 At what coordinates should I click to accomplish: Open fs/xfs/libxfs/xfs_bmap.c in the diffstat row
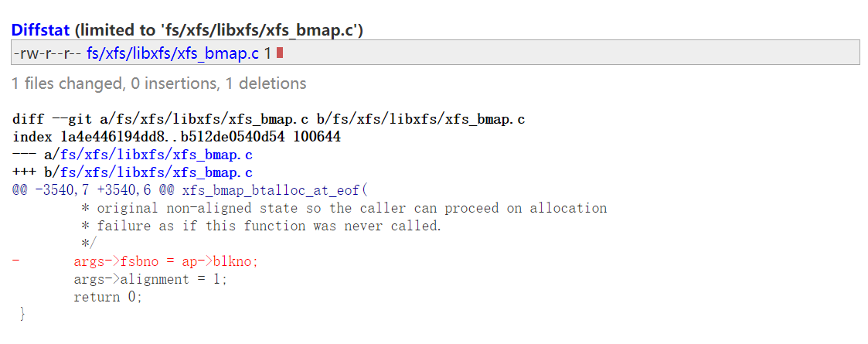pyautogui.click(x=172, y=53)
